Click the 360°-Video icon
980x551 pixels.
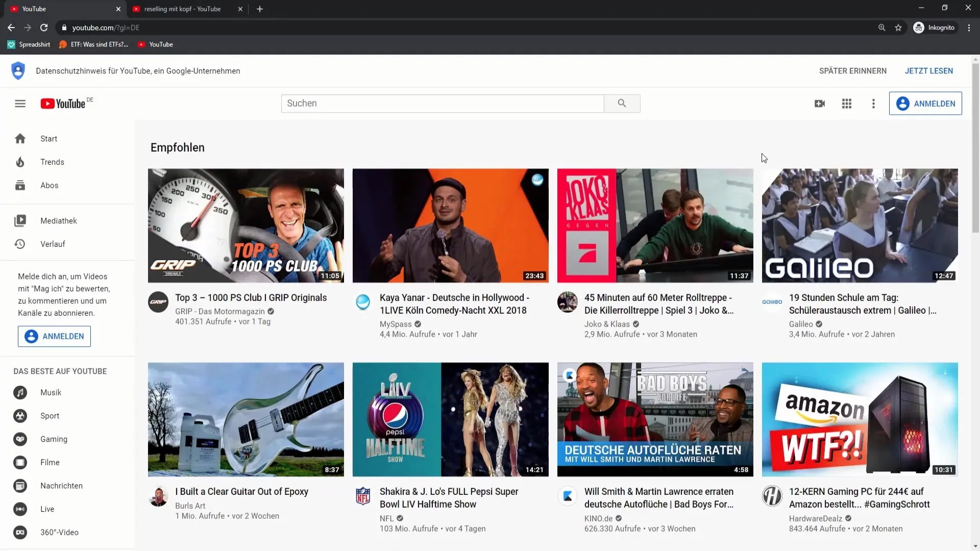[20, 532]
